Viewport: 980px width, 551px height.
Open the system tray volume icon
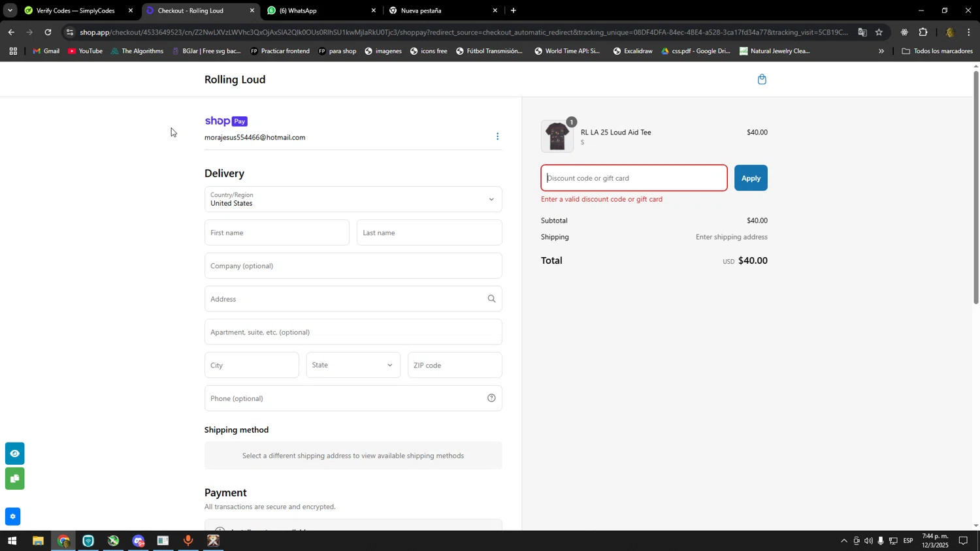point(868,541)
